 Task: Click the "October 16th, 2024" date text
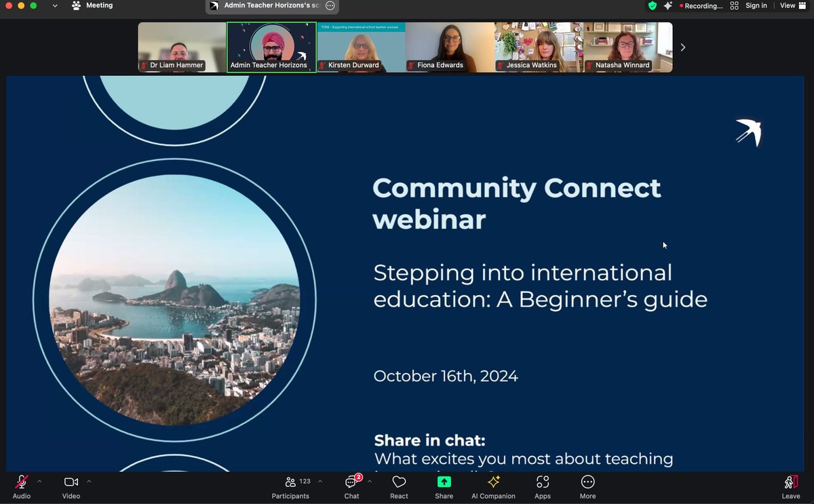click(446, 376)
